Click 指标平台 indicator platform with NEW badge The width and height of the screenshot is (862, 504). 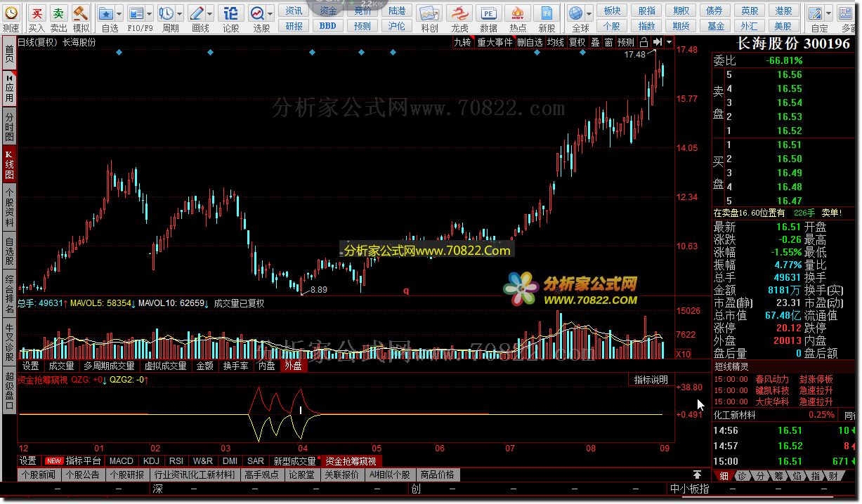(x=73, y=461)
